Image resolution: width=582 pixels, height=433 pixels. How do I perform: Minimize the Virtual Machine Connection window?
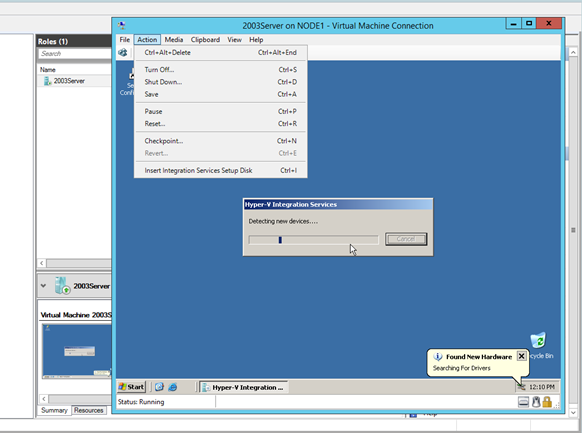click(514, 23)
